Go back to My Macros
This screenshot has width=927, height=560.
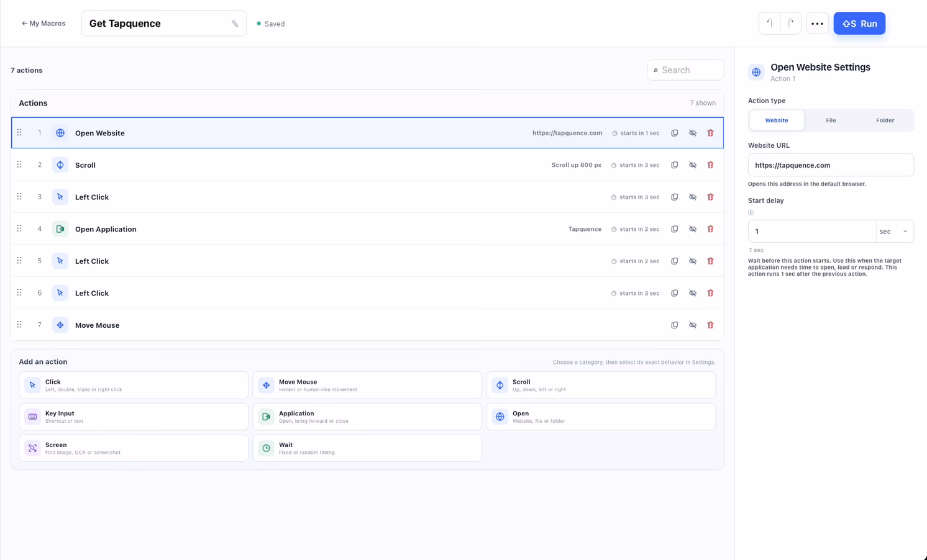click(x=43, y=24)
